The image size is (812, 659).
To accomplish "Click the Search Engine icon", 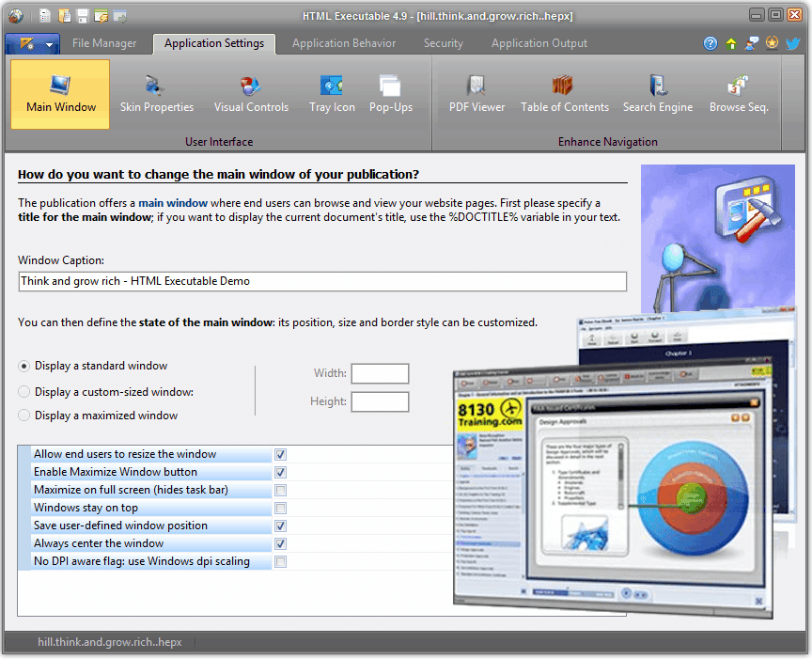I will coord(658,94).
